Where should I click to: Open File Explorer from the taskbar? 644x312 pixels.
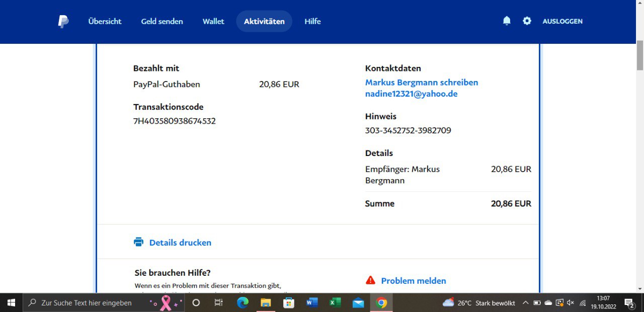point(266,302)
